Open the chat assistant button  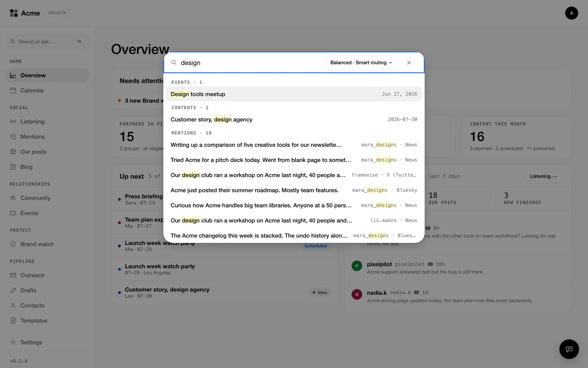(569, 349)
